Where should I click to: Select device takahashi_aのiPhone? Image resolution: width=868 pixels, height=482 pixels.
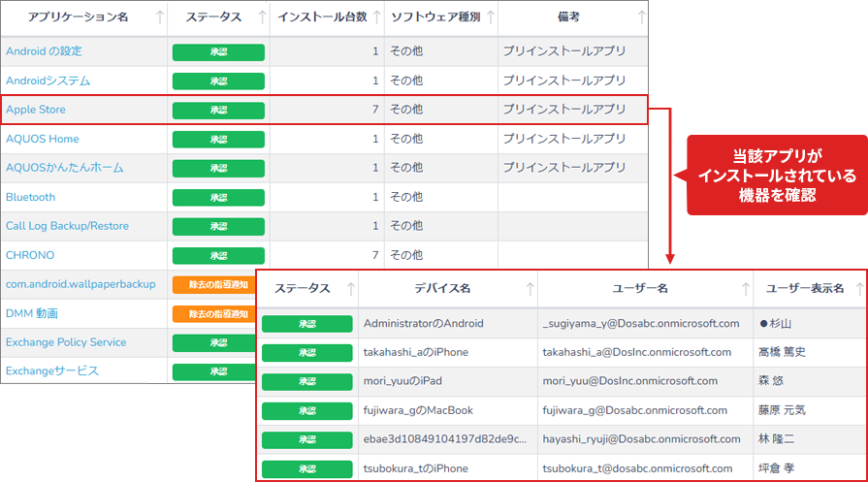click(416, 352)
